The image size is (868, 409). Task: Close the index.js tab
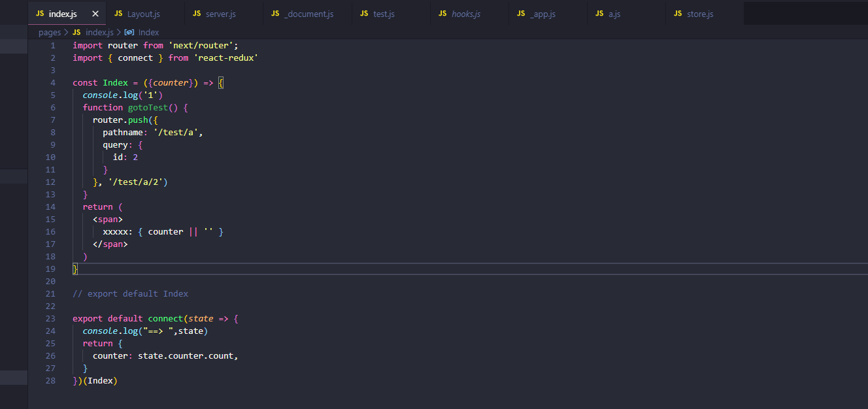[95, 14]
